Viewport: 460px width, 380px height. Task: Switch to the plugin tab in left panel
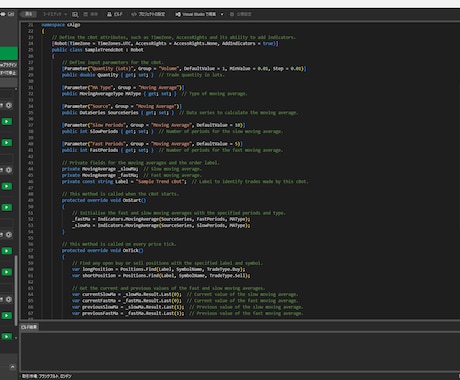tap(8, 65)
